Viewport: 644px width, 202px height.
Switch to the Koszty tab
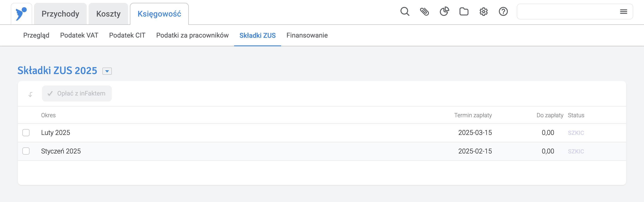tap(108, 14)
